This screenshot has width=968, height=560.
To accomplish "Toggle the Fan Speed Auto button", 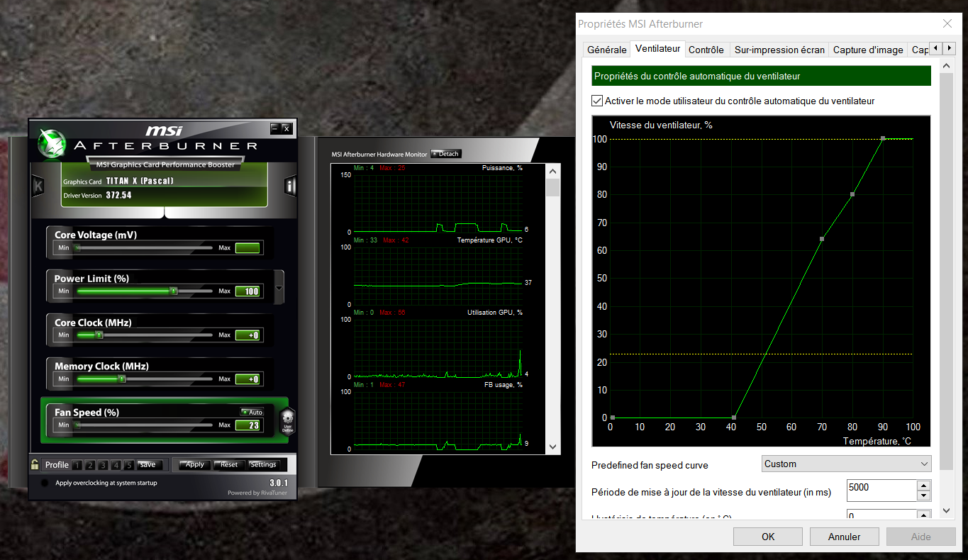I will point(252,412).
